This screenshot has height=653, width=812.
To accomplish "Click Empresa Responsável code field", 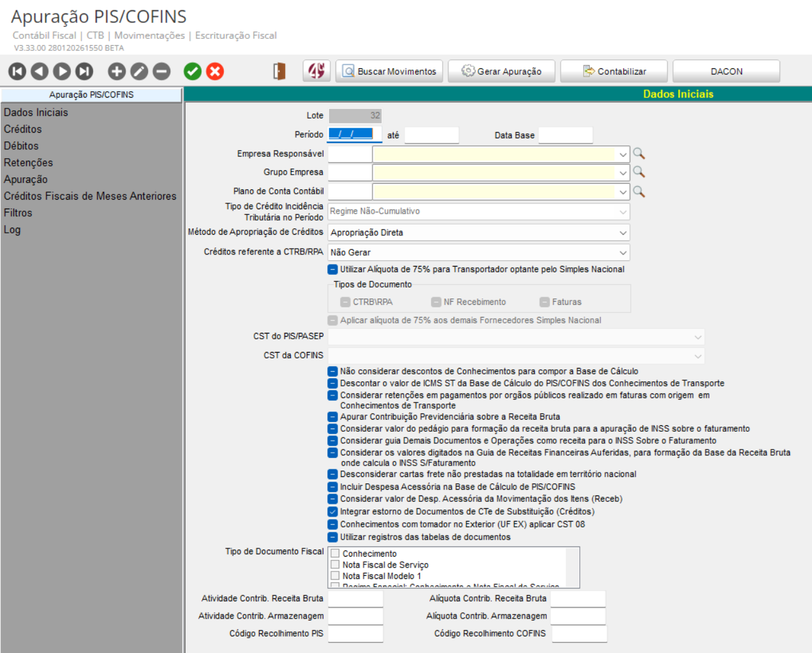I will (350, 154).
